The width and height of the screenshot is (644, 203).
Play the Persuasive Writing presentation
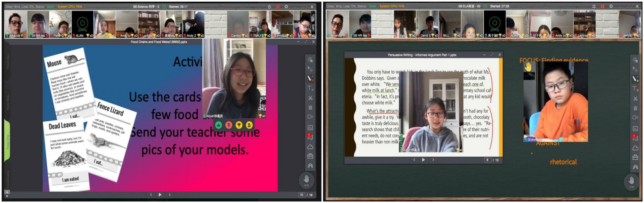pyautogui.click(x=423, y=160)
